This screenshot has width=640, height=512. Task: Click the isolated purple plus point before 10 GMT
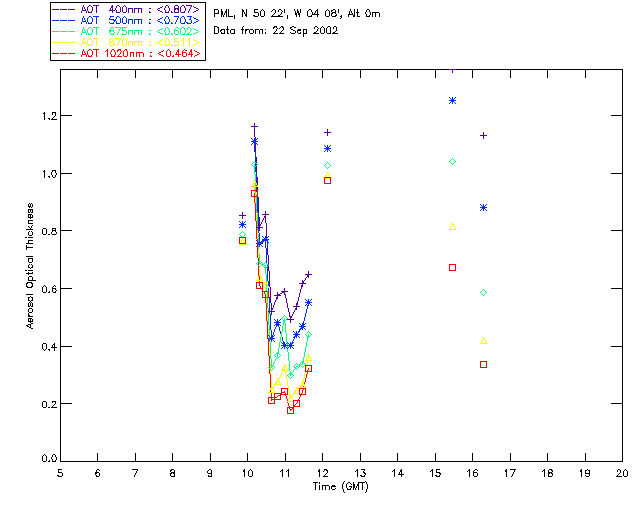[x=242, y=215]
